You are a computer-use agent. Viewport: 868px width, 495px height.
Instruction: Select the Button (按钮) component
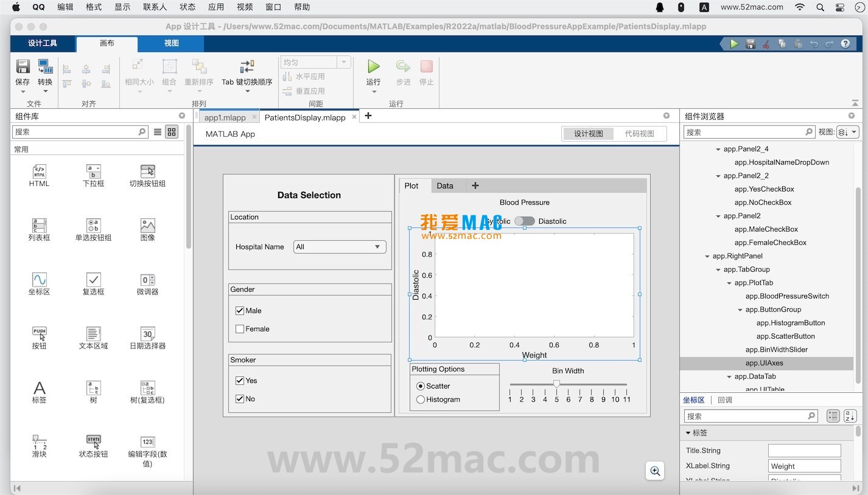coord(39,338)
